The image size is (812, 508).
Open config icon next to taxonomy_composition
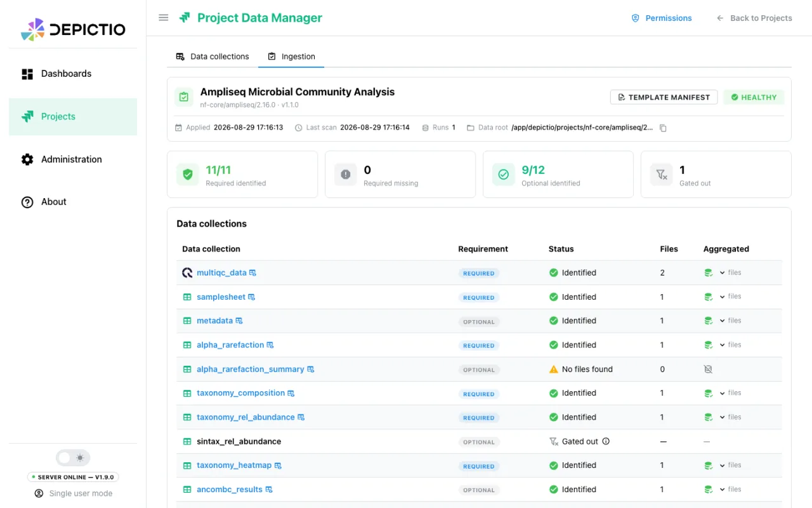point(291,394)
